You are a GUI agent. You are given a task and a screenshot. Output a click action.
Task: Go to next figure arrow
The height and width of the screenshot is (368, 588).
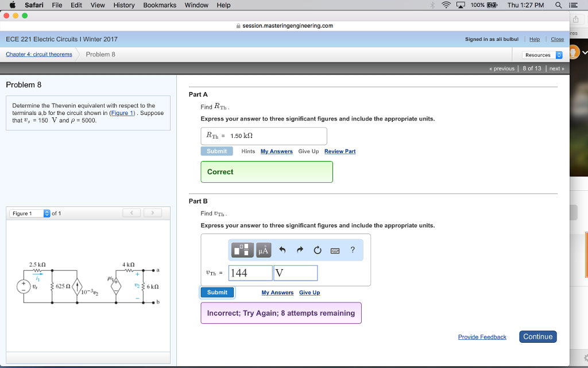pyautogui.click(x=152, y=213)
